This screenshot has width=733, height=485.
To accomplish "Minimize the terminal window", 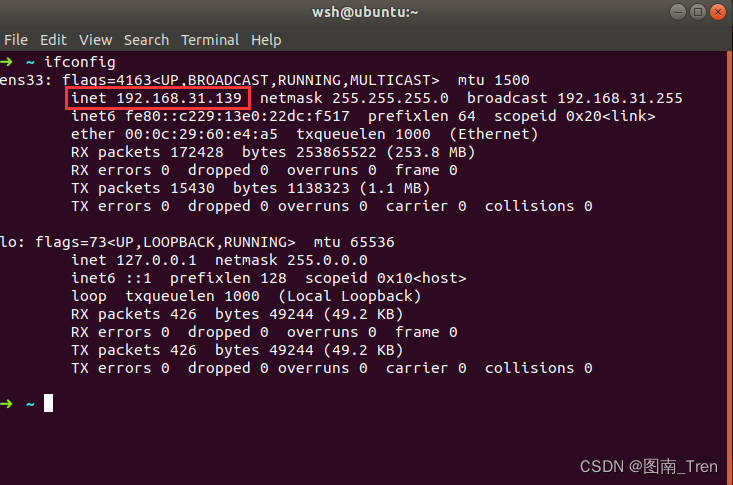I will (x=677, y=12).
